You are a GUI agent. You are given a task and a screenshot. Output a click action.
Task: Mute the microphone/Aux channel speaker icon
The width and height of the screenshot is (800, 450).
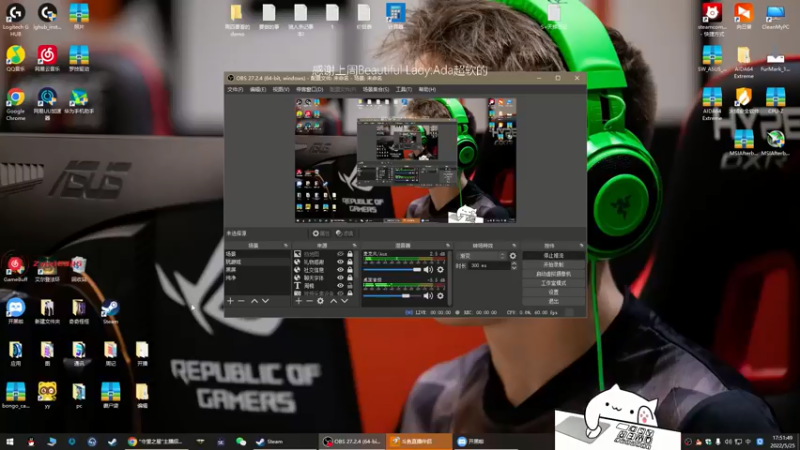click(428, 269)
